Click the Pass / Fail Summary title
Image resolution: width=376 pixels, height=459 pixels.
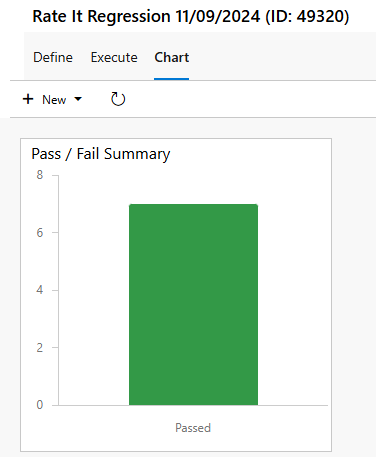101,154
